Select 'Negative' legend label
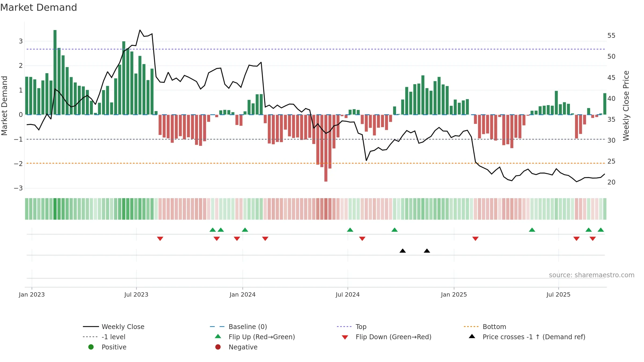The width and height of the screenshot is (644, 362). (x=243, y=347)
